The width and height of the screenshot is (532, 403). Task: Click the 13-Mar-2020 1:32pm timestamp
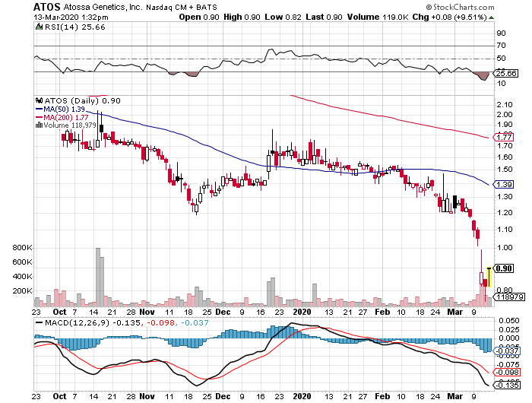click(x=71, y=17)
